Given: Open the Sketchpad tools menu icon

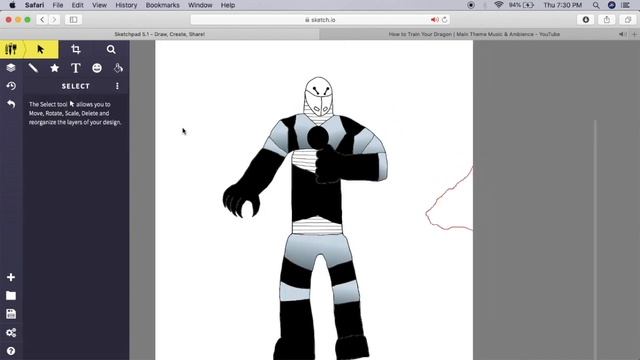Looking at the screenshot, I should point(11,49).
